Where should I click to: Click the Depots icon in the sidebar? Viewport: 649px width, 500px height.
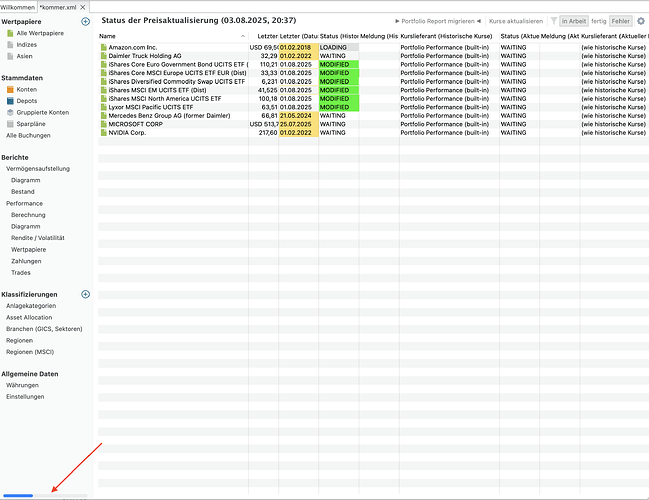(10, 100)
